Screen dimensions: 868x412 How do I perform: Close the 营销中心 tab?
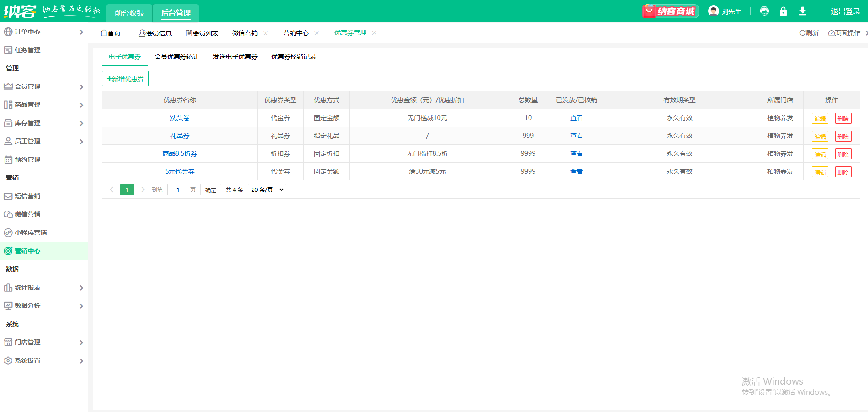317,33
